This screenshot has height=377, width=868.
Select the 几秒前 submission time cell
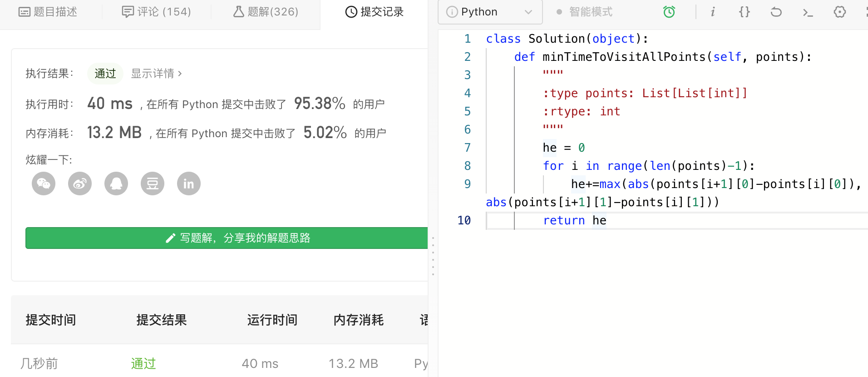[39, 363]
